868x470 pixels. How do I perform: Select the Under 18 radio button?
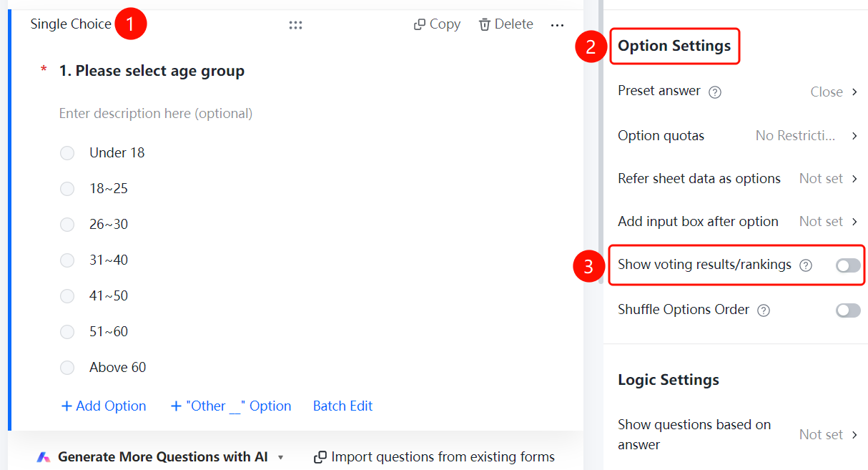67,153
